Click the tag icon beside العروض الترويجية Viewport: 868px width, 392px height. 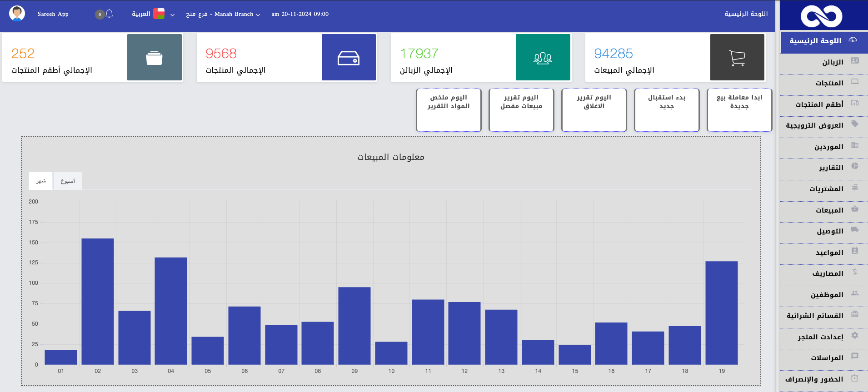pos(855,124)
